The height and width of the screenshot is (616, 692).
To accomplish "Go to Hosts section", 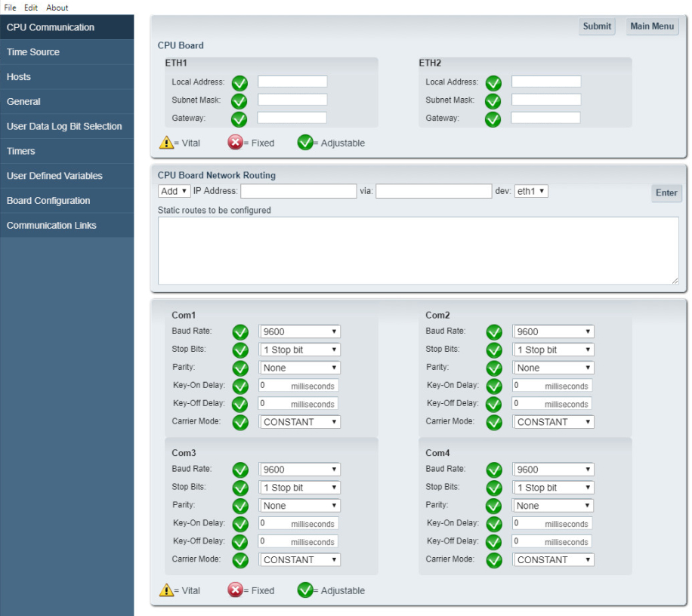I will click(x=67, y=77).
